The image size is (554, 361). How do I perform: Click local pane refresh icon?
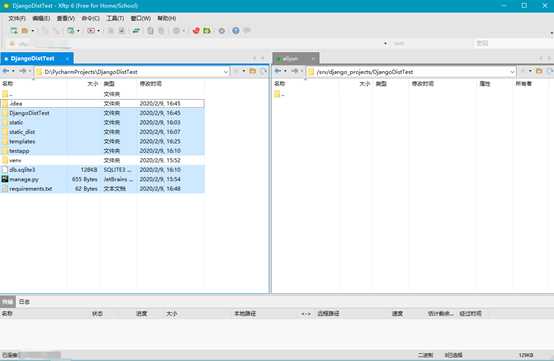click(263, 71)
